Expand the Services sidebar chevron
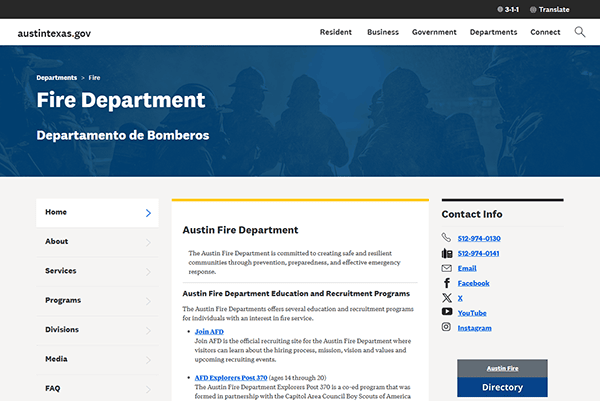Viewport: 600px width, 401px height. (x=148, y=272)
